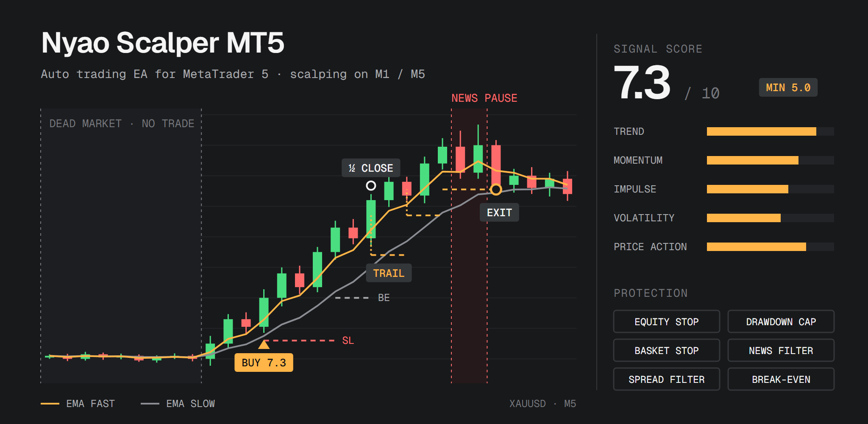Click the MOMENTUM score bar
This screenshot has width=868, height=424.
coord(770,160)
